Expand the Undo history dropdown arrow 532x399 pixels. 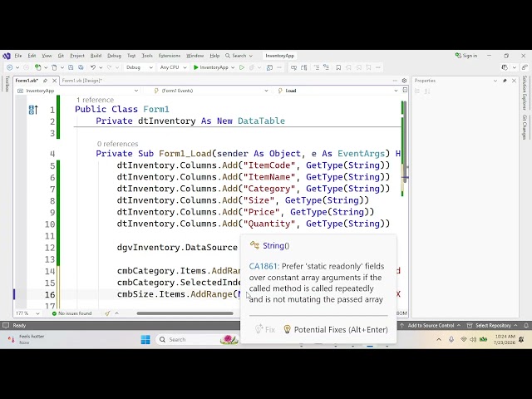(101, 67)
